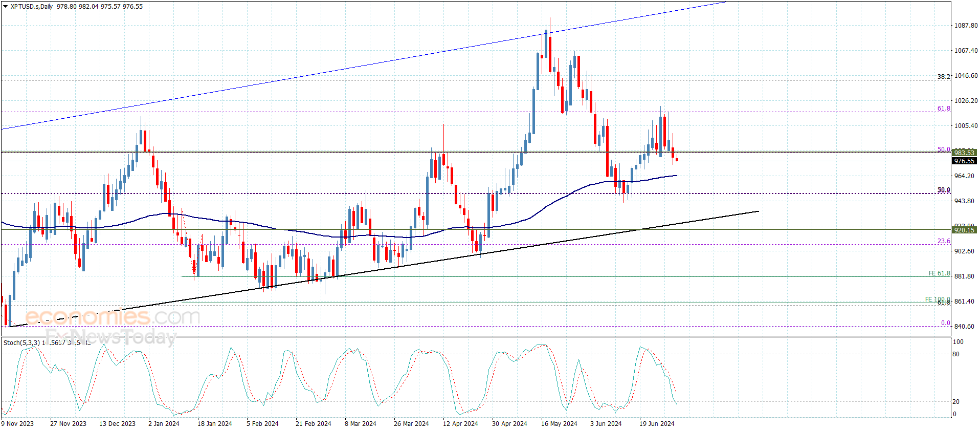Image resolution: width=980 pixels, height=430 pixels.
Task: Click the 1026.20 price axis label
Action: click(x=966, y=101)
